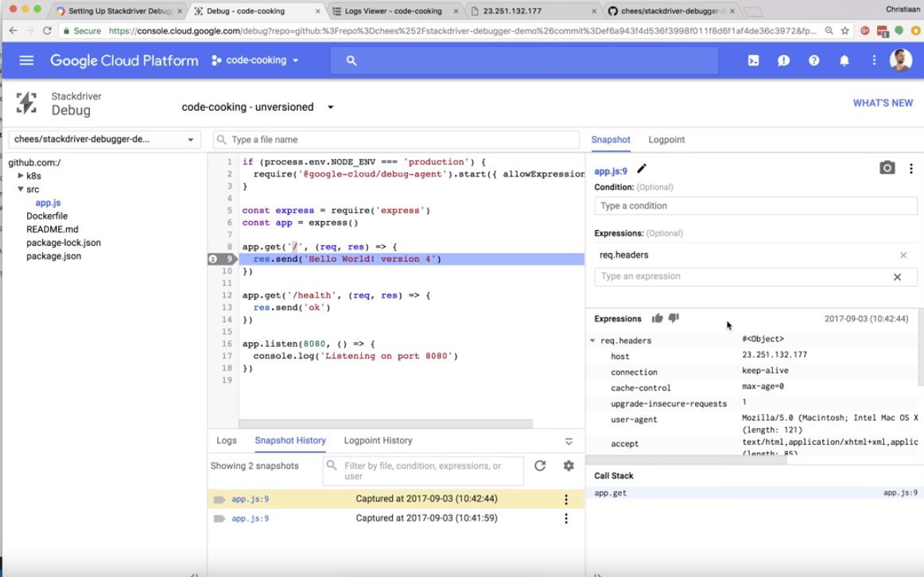Click the app.get call stack frame

755,493
